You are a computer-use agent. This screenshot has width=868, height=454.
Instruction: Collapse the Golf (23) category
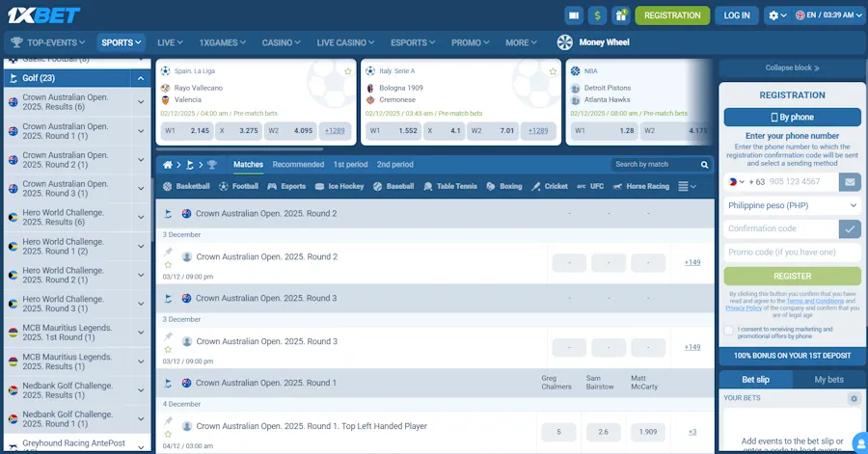tap(141, 78)
